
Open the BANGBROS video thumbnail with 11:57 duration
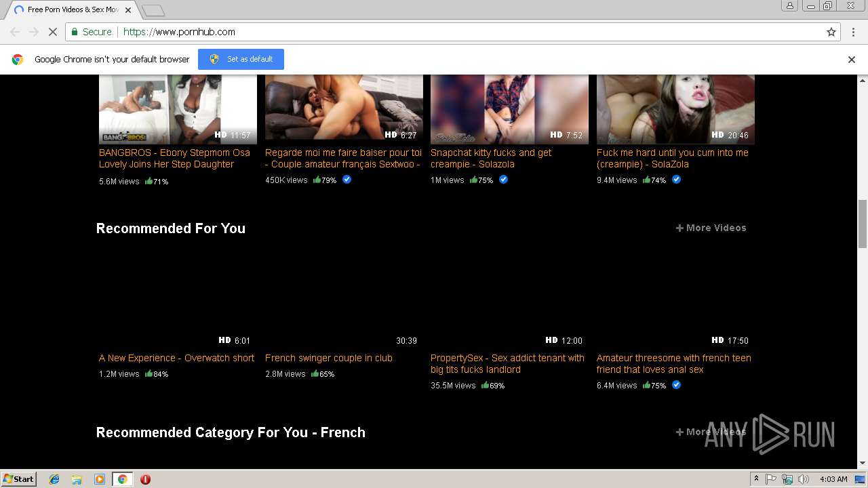(x=178, y=108)
